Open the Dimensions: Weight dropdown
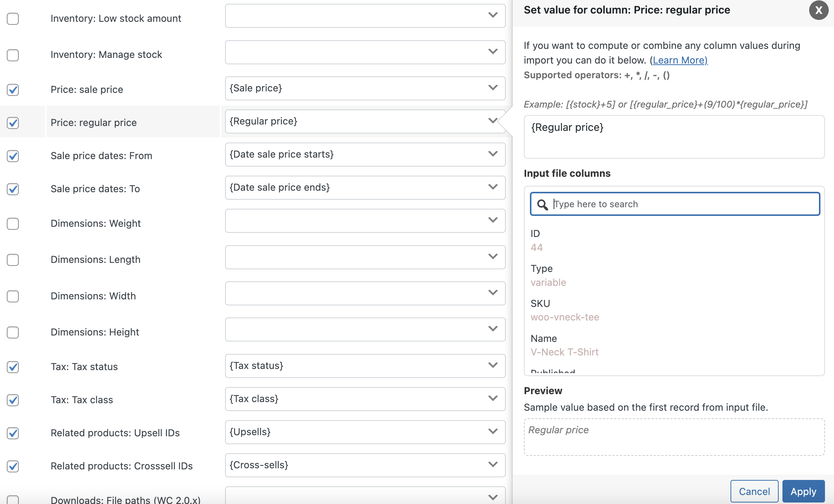This screenshot has width=834, height=504. tap(365, 221)
